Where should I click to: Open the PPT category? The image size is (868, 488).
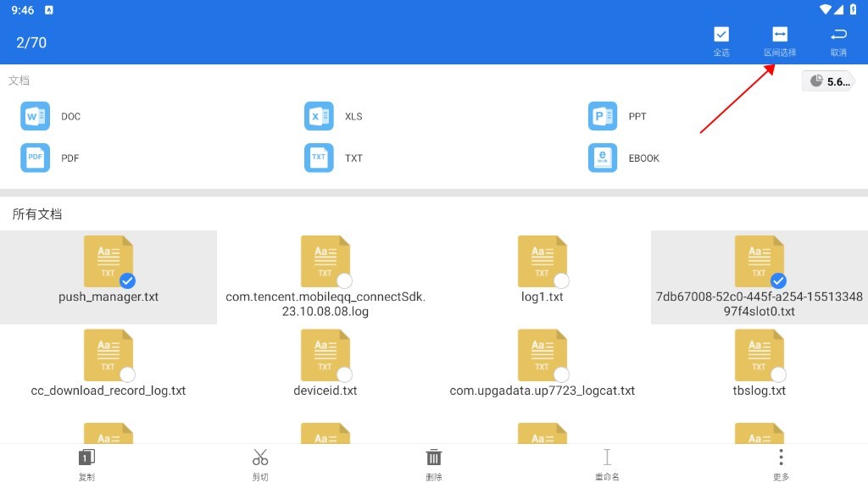(603, 116)
